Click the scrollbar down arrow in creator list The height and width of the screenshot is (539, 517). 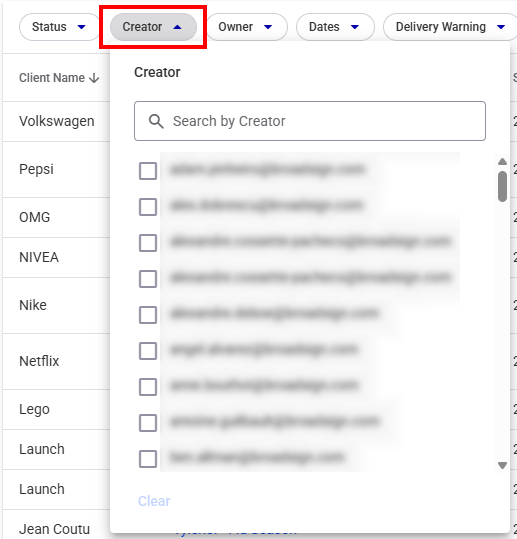pyautogui.click(x=502, y=465)
